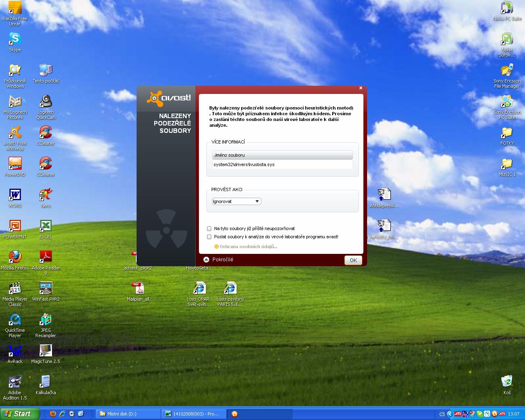Open the Koš recycle bin
Image resolution: width=525 pixels, height=420 pixels.
507,382
